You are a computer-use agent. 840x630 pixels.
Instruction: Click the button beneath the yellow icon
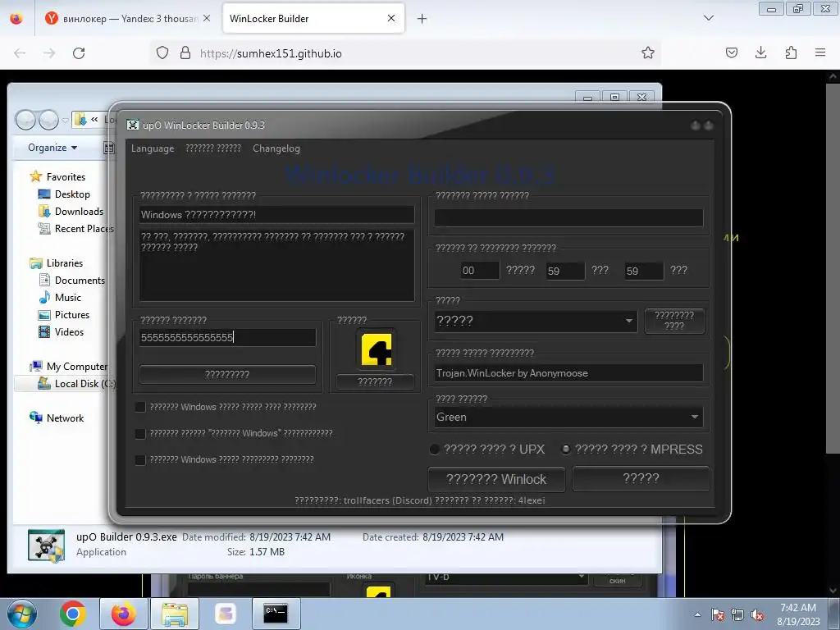coord(375,382)
